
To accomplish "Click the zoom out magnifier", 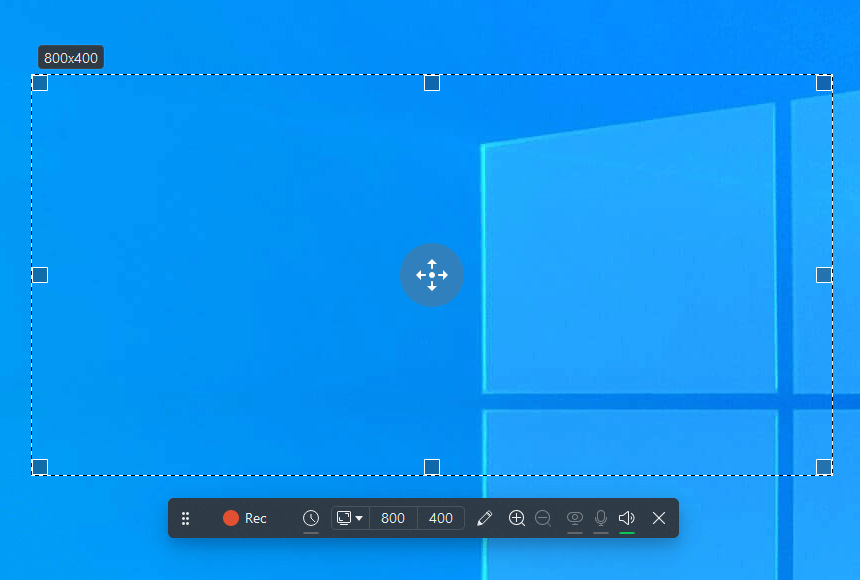I will (x=543, y=518).
